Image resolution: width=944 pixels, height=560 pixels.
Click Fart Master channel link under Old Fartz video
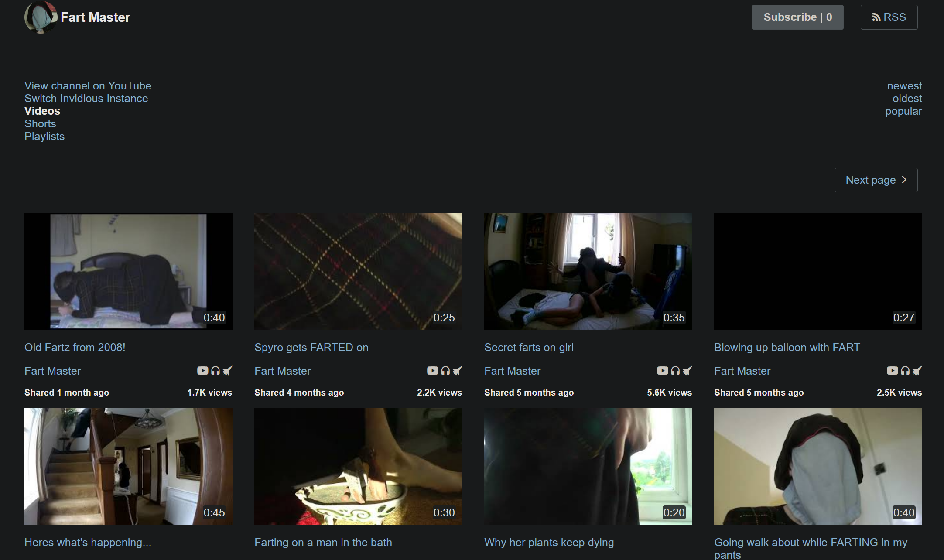point(52,371)
